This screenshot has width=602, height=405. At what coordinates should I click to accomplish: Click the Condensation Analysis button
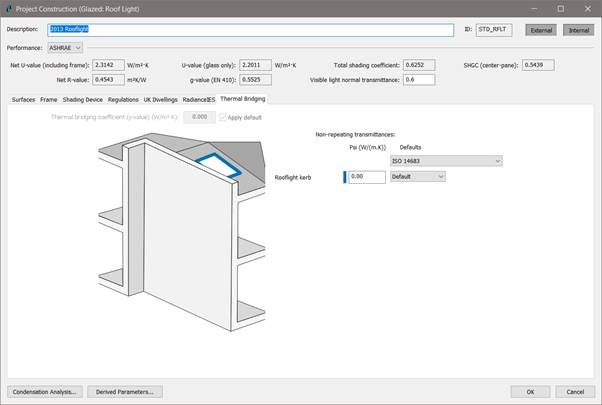pyautogui.click(x=43, y=391)
